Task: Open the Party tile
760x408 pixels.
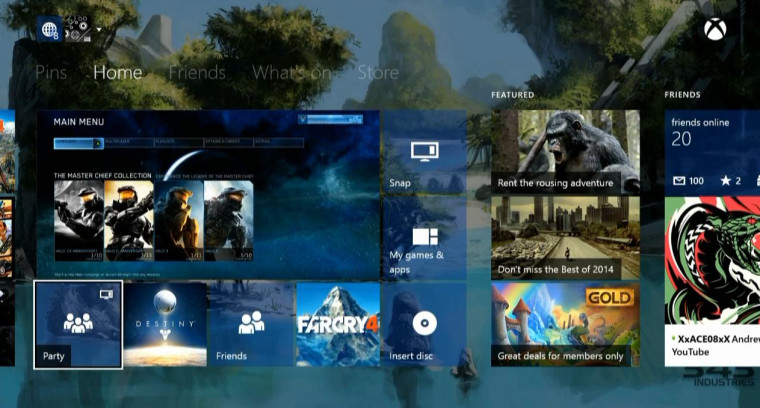Action: (78, 325)
